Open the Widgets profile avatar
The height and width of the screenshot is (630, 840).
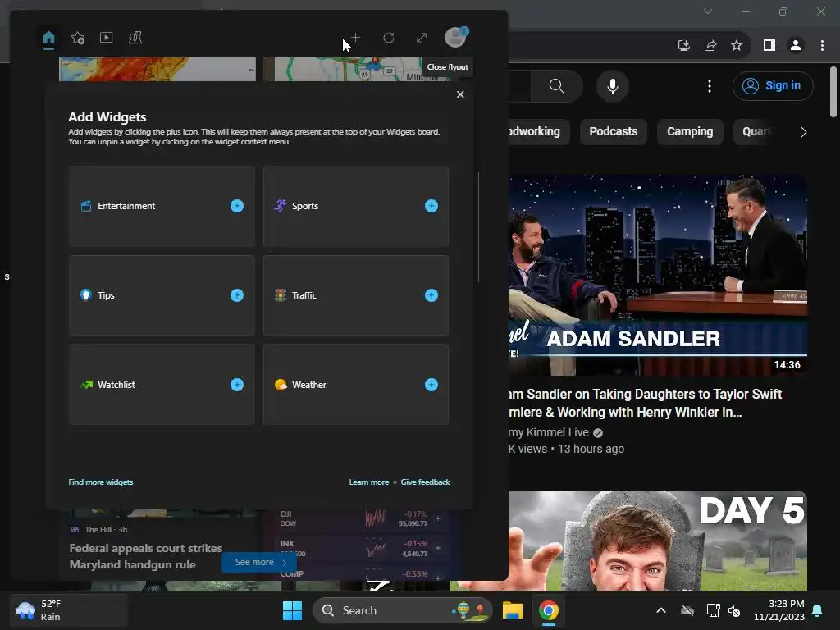(x=456, y=37)
